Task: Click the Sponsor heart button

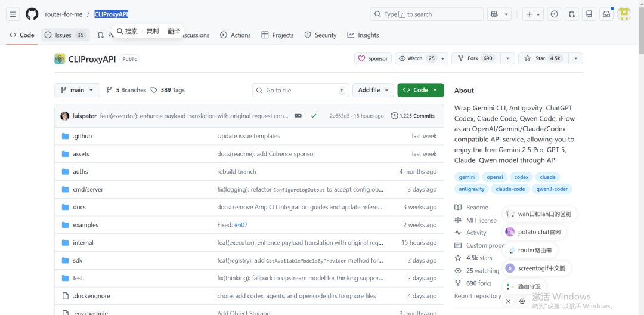Action: (x=373, y=58)
